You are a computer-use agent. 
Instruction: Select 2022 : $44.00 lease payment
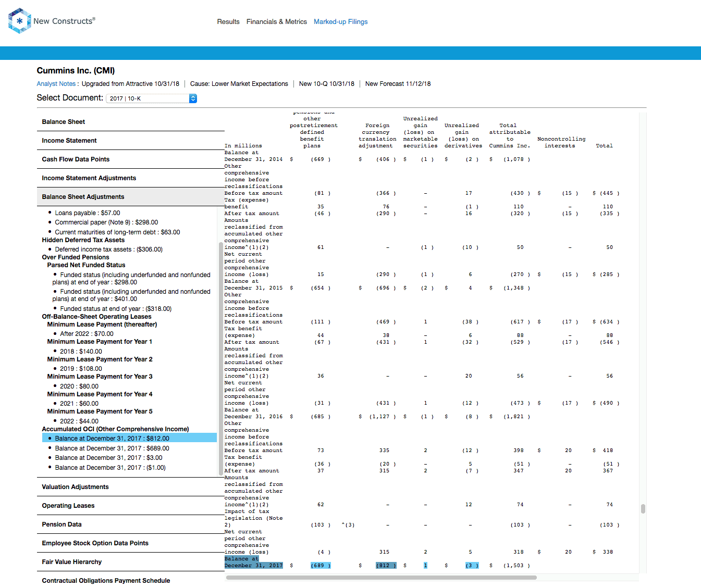79,421
